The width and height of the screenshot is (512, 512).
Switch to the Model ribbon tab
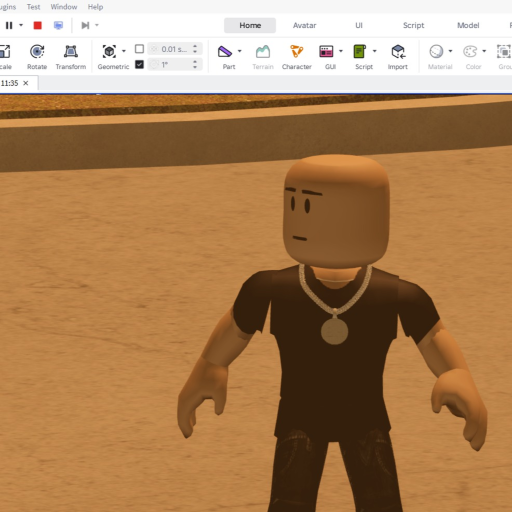468,25
